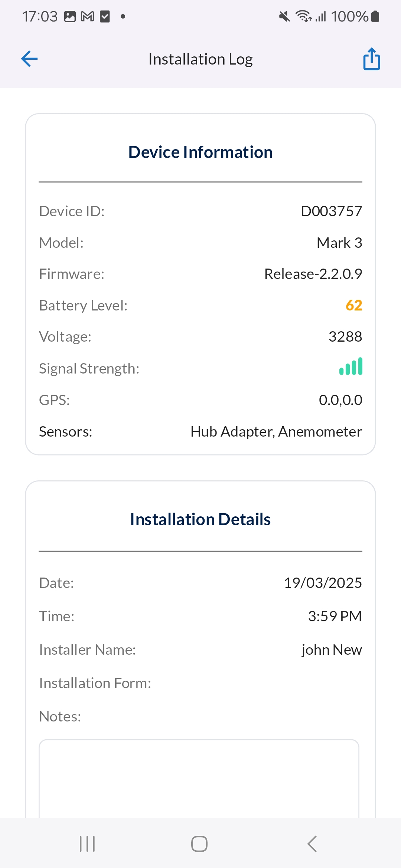Tap the orange battery level value 62
The image size is (401, 868).
[354, 305]
